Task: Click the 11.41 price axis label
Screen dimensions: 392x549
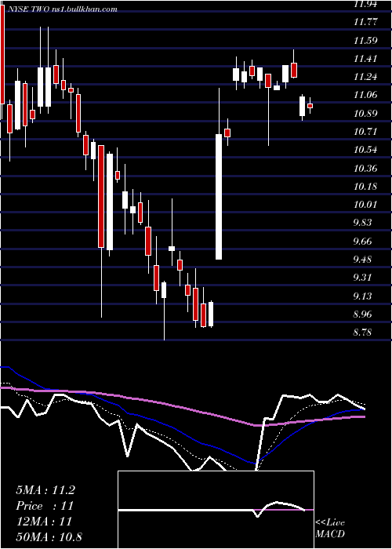Action: pyautogui.click(x=365, y=59)
